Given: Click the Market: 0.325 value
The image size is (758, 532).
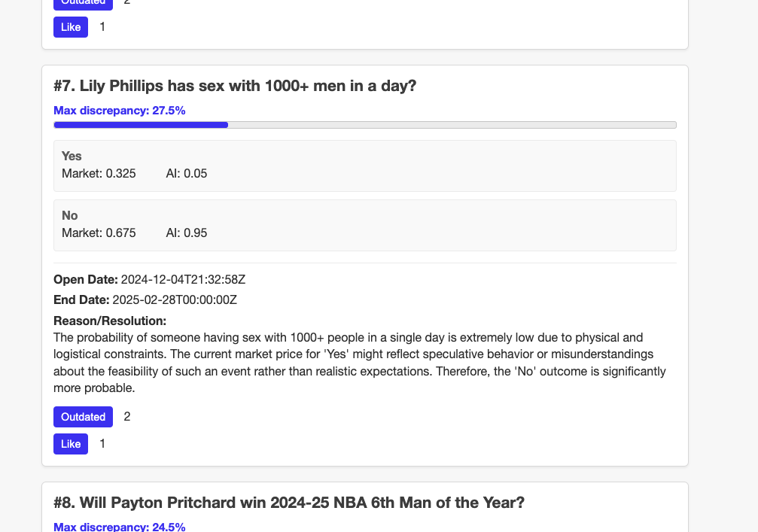Looking at the screenshot, I should coord(99,173).
